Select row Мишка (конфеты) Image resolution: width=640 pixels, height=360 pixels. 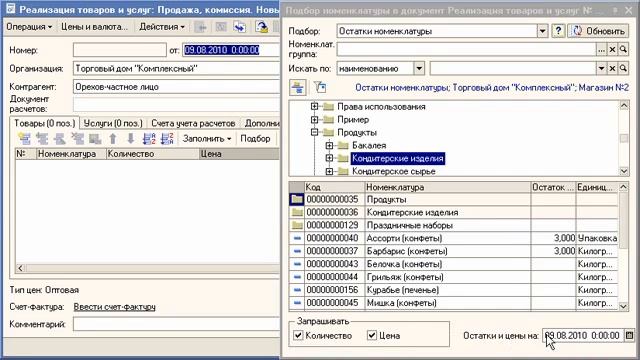[x=453, y=303]
